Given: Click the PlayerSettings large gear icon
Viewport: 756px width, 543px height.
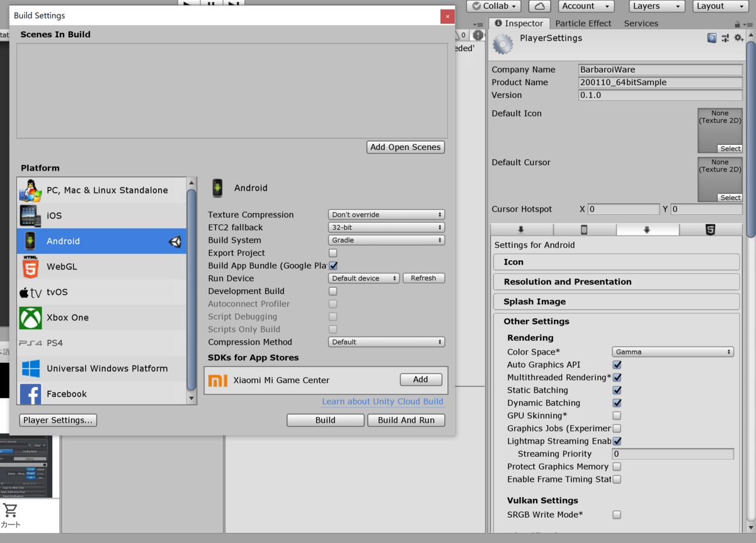Looking at the screenshot, I should (x=503, y=44).
